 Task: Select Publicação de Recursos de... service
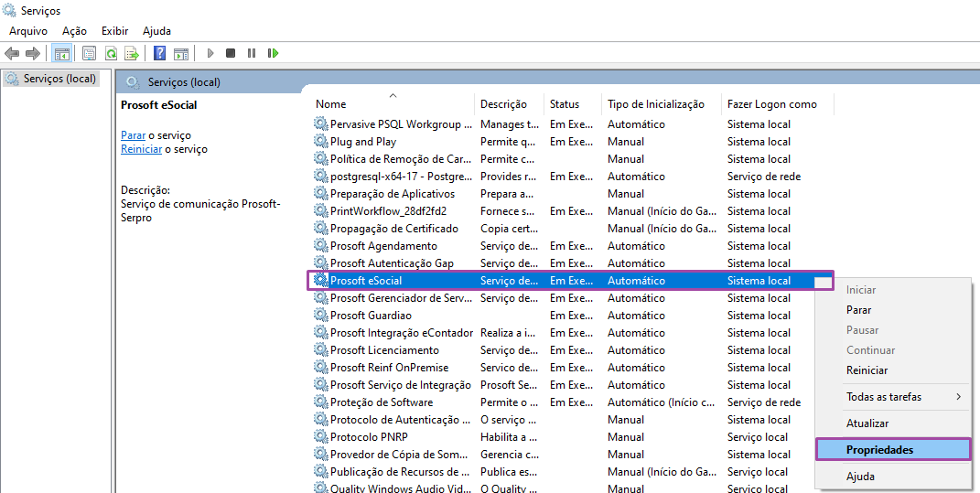(400, 472)
